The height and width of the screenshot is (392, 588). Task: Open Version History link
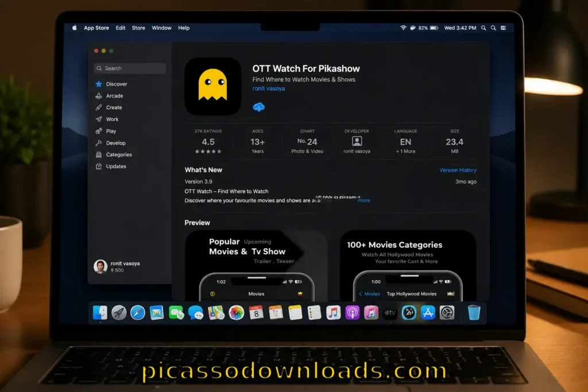[x=458, y=170]
